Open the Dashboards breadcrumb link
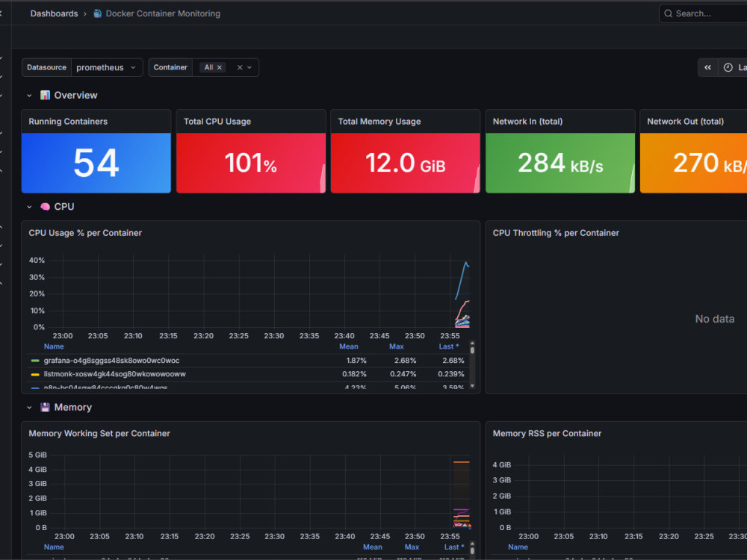Screen dimensions: 747x560 point(54,13)
